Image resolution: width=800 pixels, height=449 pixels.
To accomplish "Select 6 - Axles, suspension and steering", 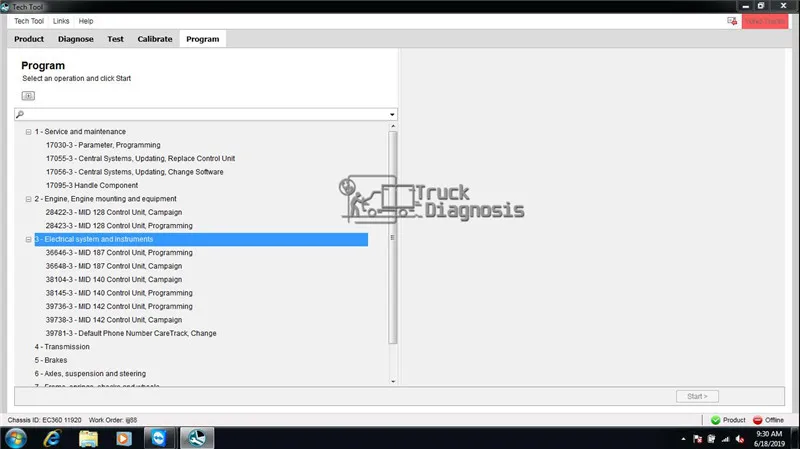I will pos(90,373).
